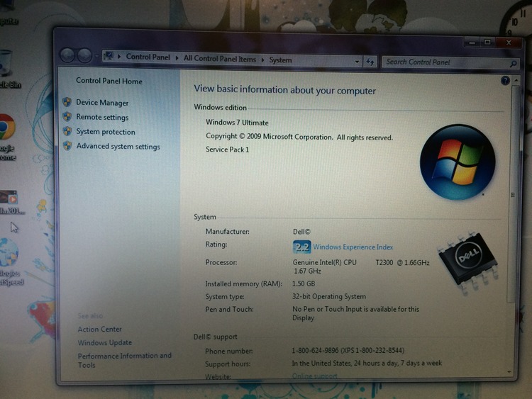Viewport: 532px width, 399px height.
Task: Click the Service Pack 1 text
Action: point(227,150)
